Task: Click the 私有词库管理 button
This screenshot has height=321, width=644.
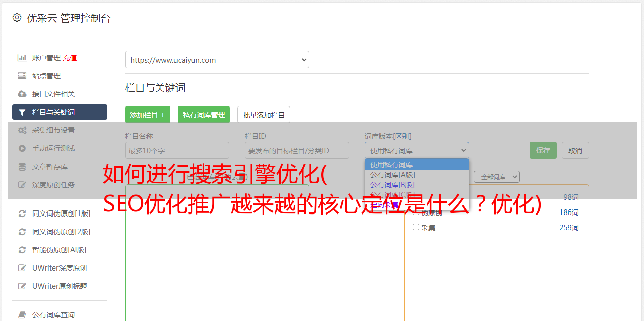Action: (x=204, y=115)
